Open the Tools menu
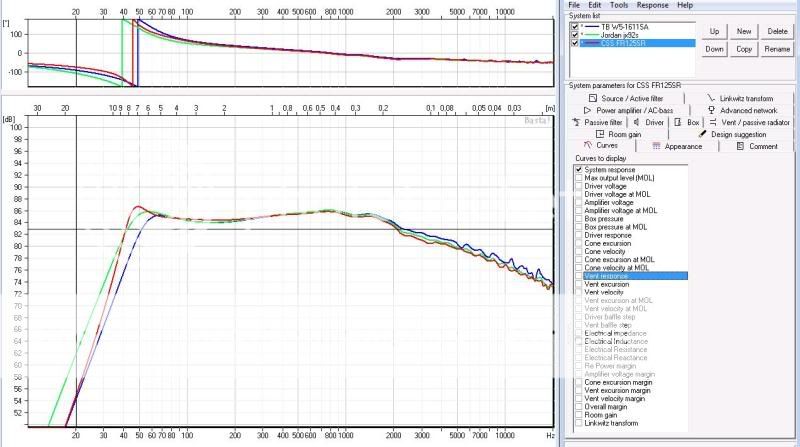 [619, 5]
